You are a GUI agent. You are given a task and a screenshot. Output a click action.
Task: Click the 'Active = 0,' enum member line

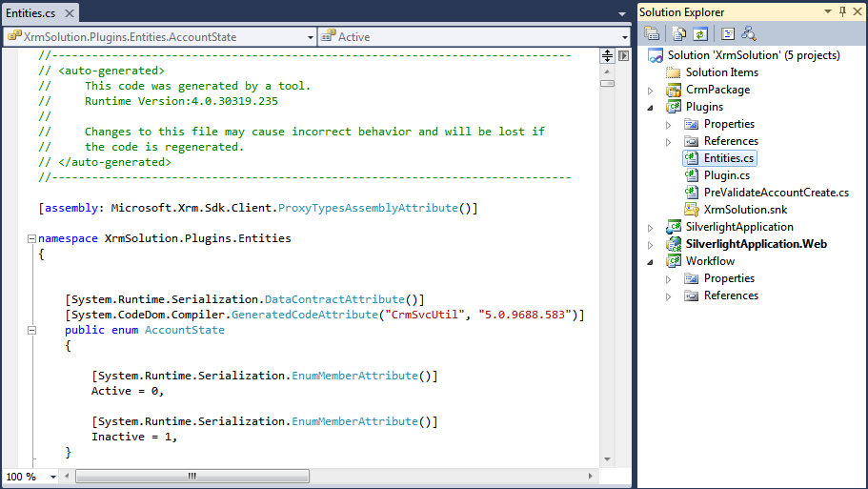coord(128,392)
